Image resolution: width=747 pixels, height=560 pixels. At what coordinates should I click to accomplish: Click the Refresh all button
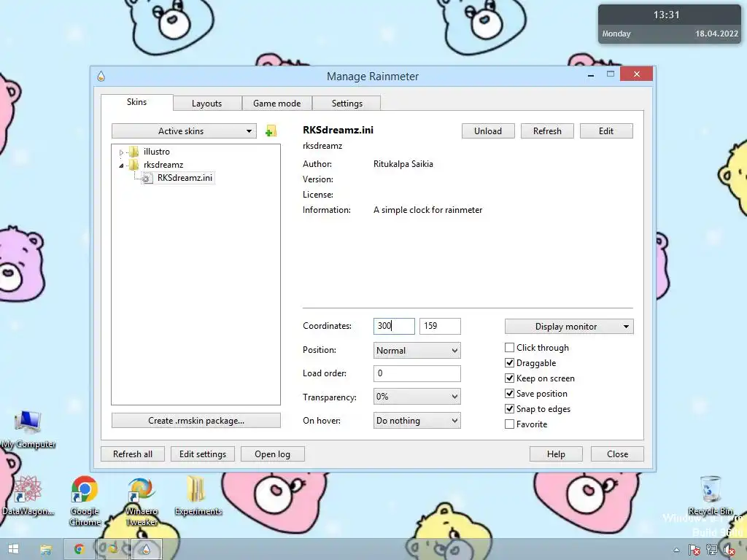click(x=133, y=454)
